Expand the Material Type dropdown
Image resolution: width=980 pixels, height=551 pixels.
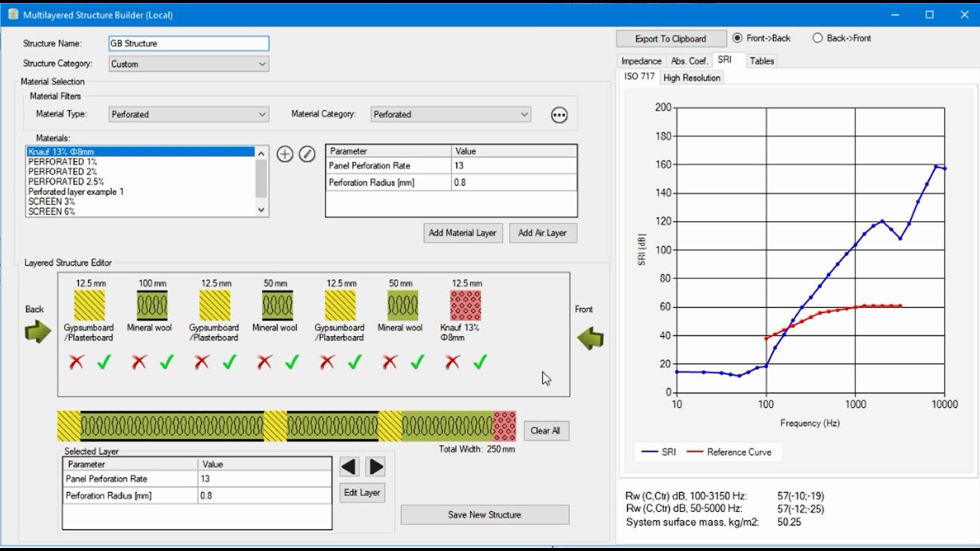pyautogui.click(x=188, y=114)
